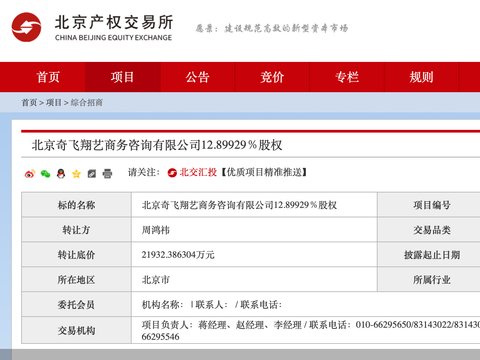Open the 项目 navigation tab
480x360 pixels.
click(x=122, y=77)
